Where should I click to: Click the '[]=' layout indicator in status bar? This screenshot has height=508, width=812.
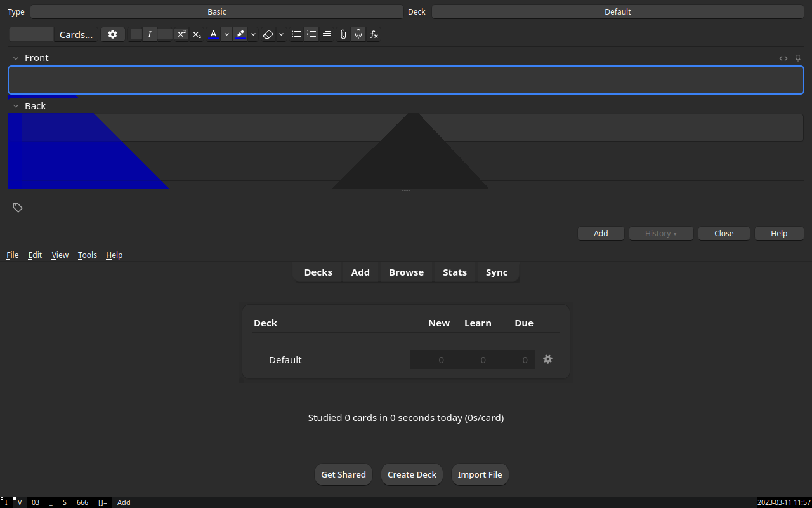103,502
